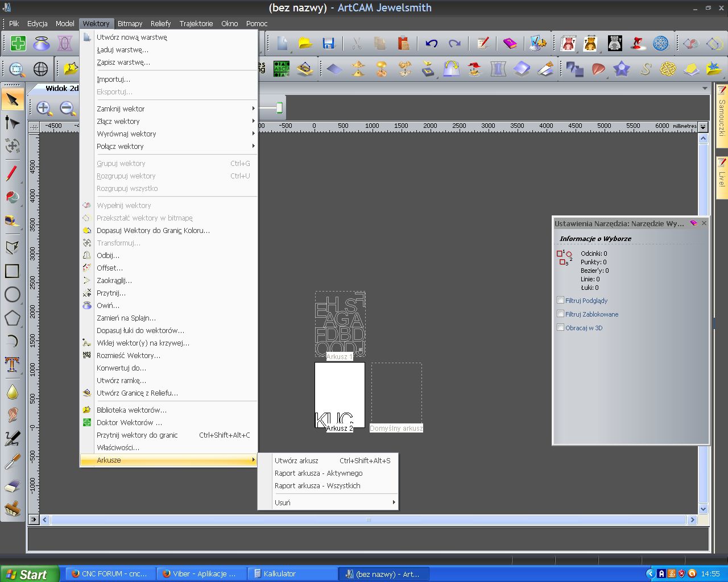The image size is (728, 582).
Task: Expand the Połącz wektory submenu
Action: pyautogui.click(x=169, y=146)
